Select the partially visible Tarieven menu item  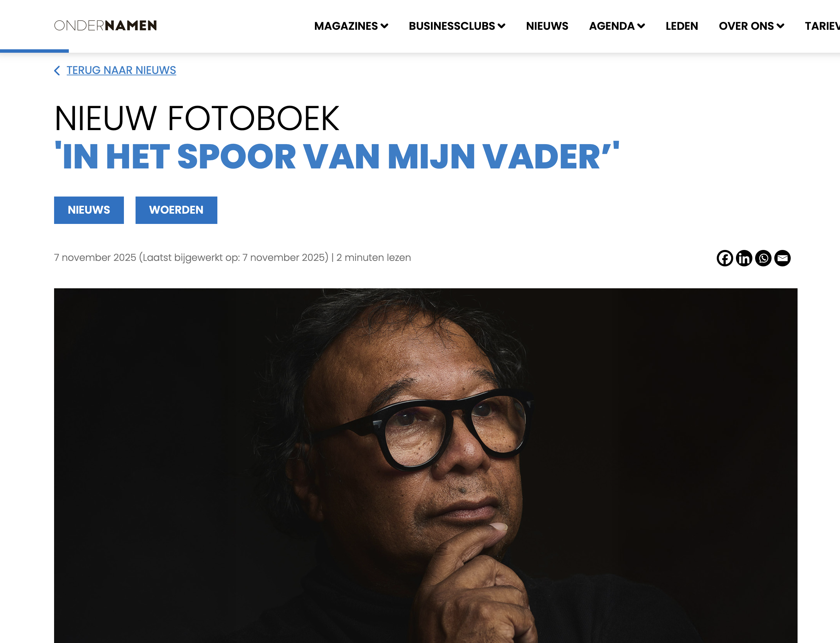tap(822, 26)
